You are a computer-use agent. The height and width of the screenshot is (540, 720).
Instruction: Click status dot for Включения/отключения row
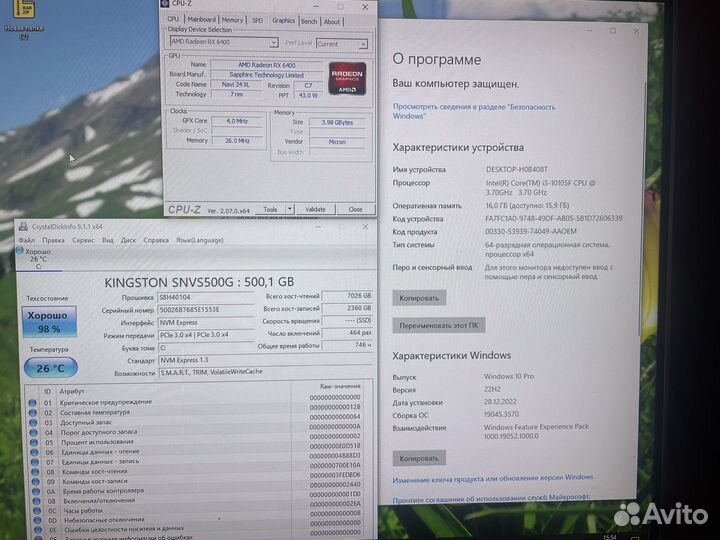point(37,501)
